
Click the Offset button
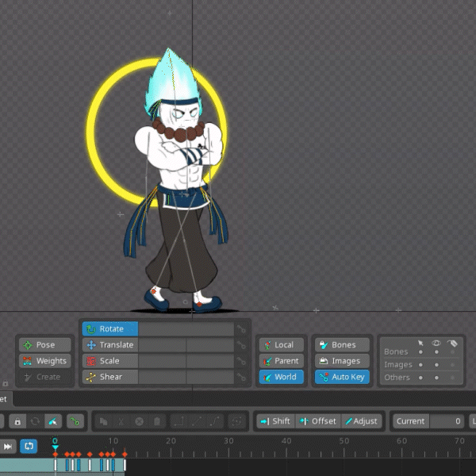click(x=318, y=421)
